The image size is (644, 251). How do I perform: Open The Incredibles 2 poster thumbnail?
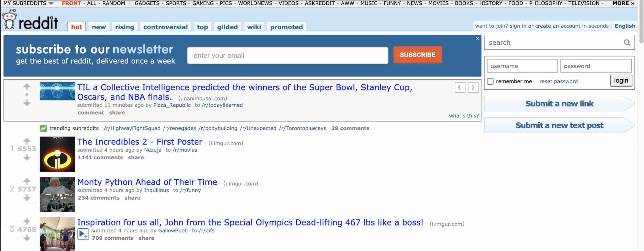pyautogui.click(x=57, y=154)
